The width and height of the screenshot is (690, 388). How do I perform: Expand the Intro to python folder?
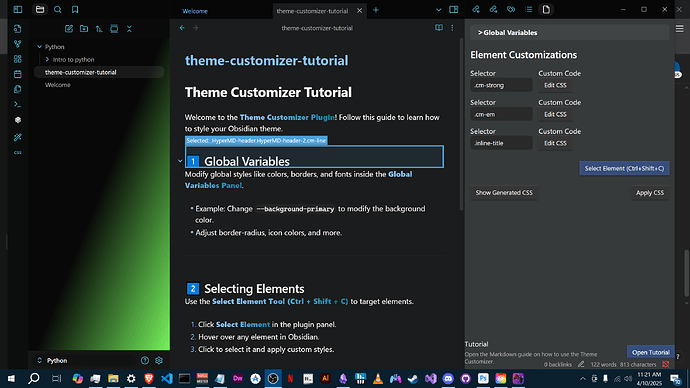tap(47, 59)
